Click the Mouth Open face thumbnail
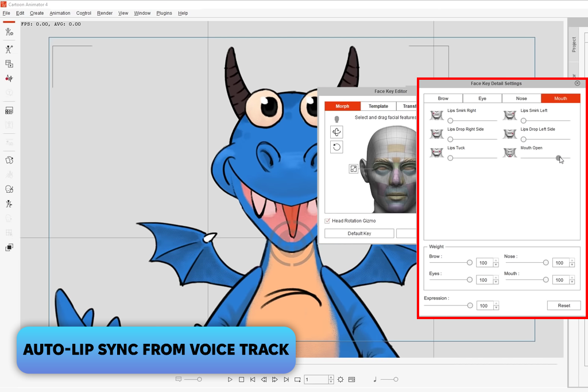 (510, 152)
